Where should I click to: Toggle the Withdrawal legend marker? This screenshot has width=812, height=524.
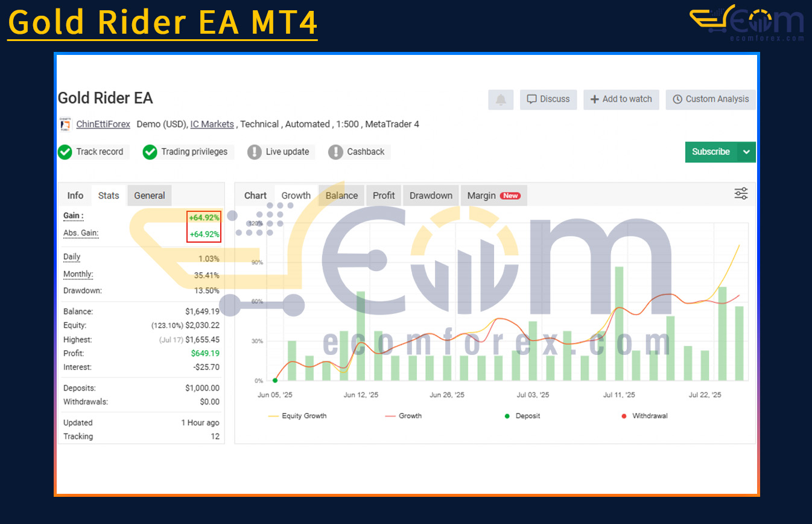644,416
